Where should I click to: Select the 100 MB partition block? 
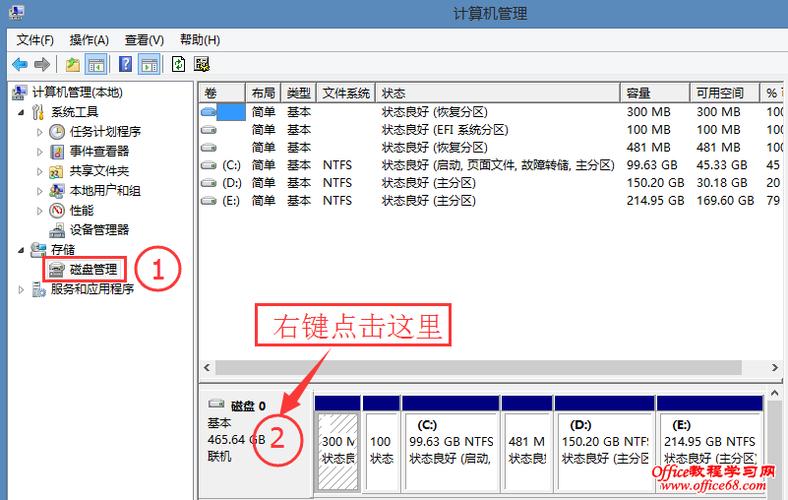381,451
